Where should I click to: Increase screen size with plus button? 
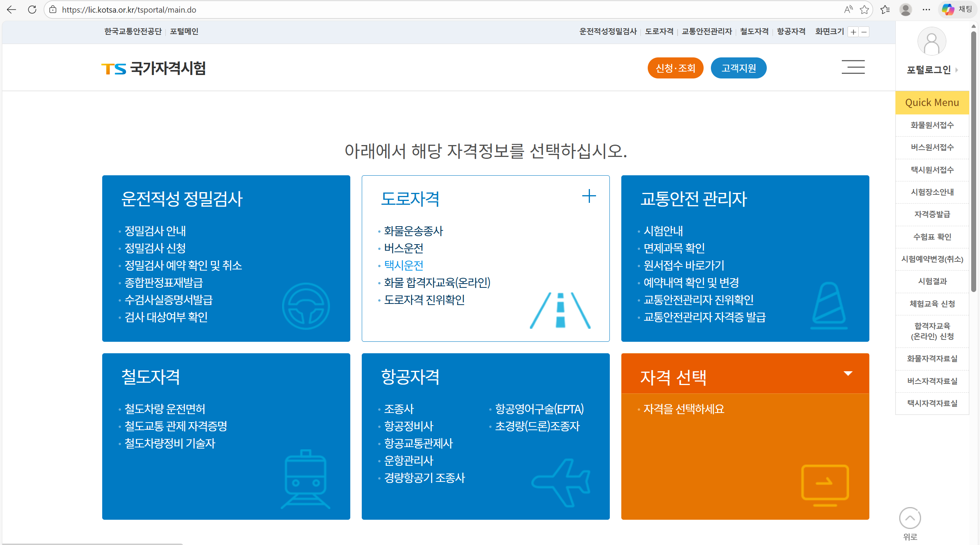[853, 32]
